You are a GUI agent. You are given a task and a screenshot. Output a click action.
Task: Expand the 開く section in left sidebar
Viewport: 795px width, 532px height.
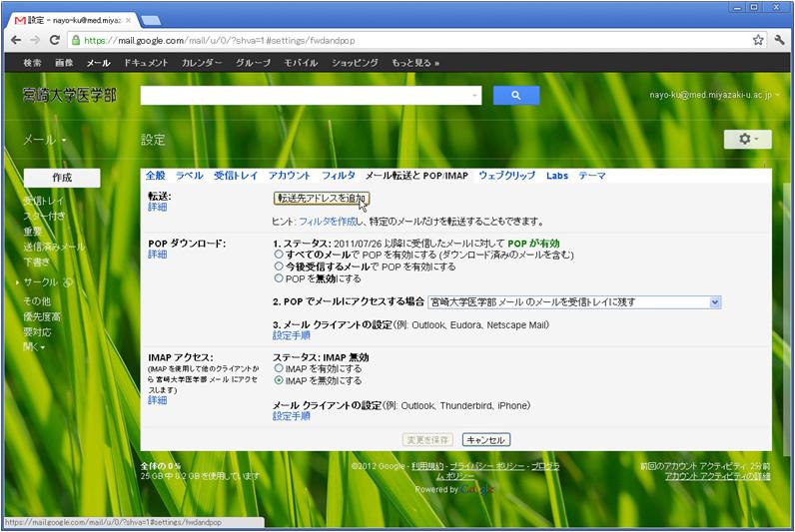pyautogui.click(x=36, y=347)
